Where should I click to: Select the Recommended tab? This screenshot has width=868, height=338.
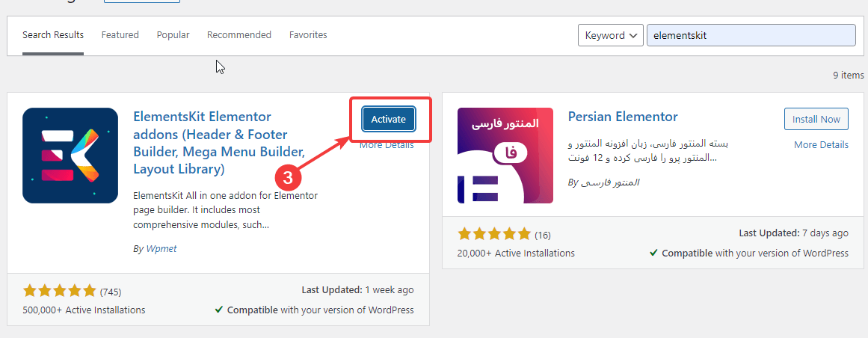(239, 35)
